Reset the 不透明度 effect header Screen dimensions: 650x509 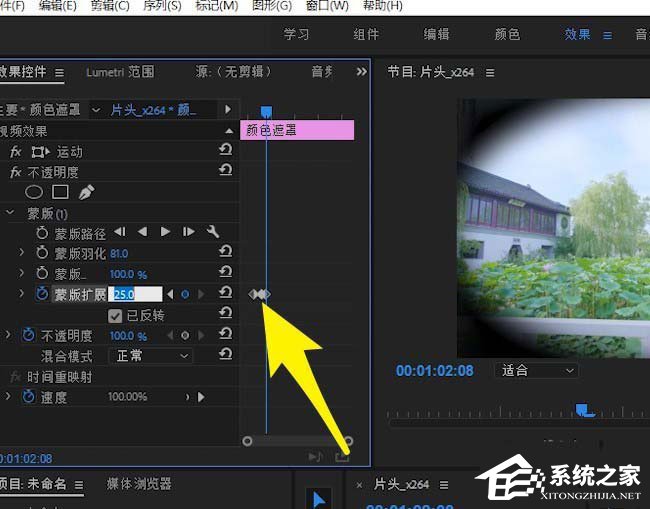coord(226,170)
